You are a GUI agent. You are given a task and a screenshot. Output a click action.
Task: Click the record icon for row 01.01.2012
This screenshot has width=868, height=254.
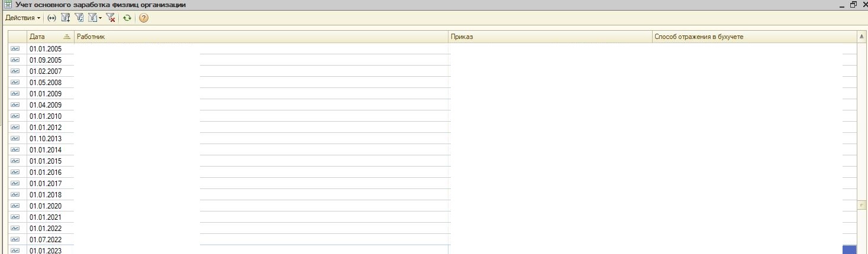coord(15,128)
